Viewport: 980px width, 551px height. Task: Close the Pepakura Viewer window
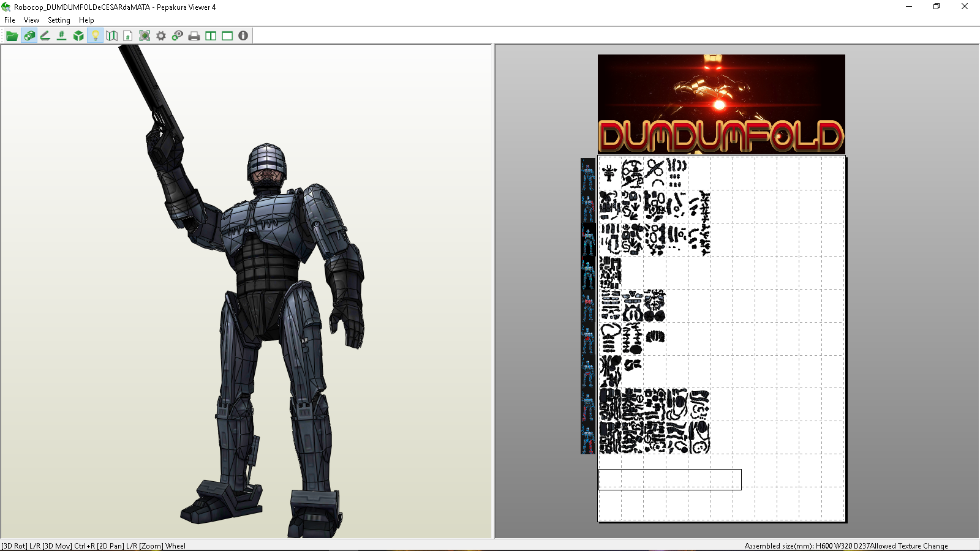point(965,7)
